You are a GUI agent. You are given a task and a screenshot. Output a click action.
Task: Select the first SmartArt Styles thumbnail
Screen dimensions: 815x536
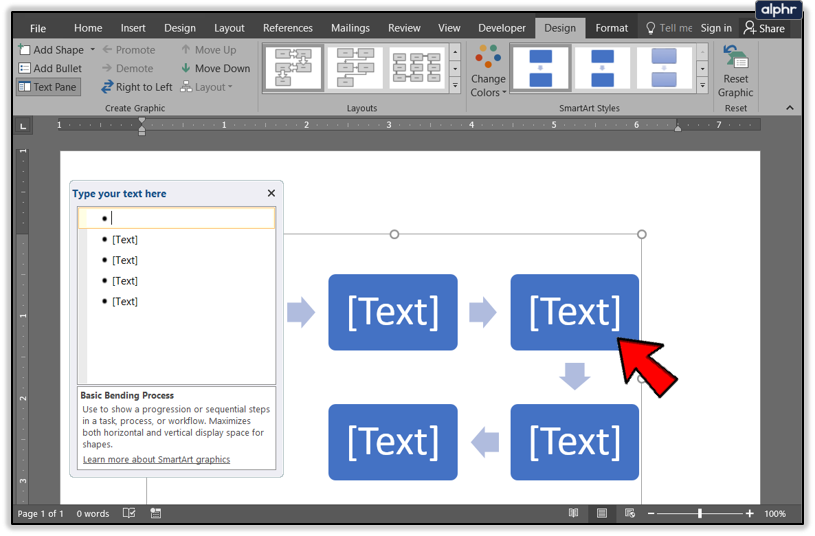[540, 67]
